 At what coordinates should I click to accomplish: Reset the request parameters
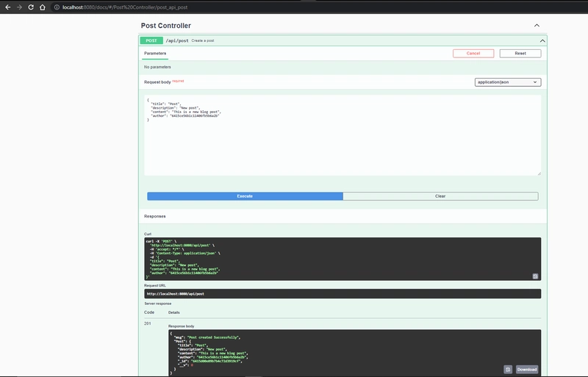520,53
